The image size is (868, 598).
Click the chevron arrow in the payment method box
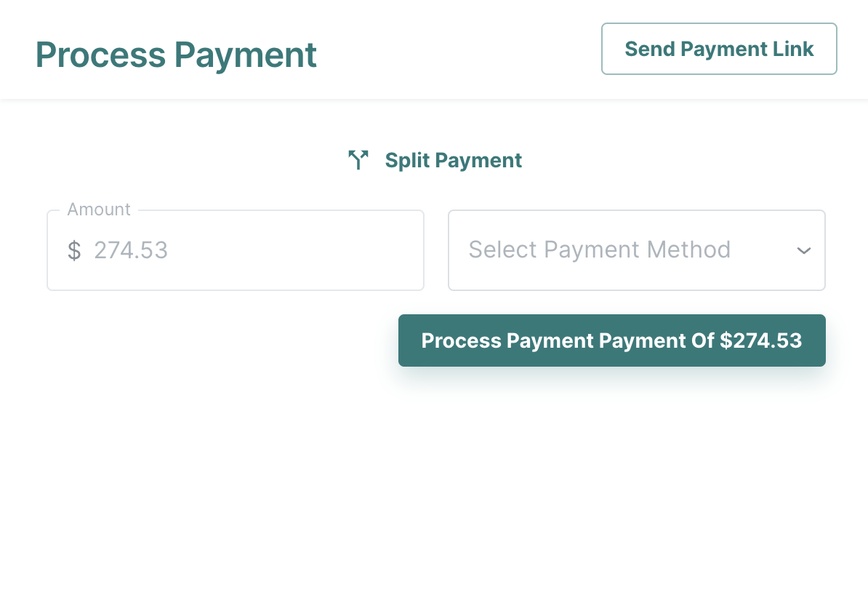pos(804,250)
